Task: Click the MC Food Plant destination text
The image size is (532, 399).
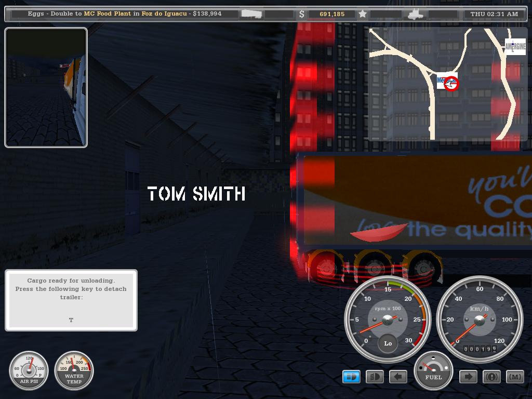Action: pos(107,14)
